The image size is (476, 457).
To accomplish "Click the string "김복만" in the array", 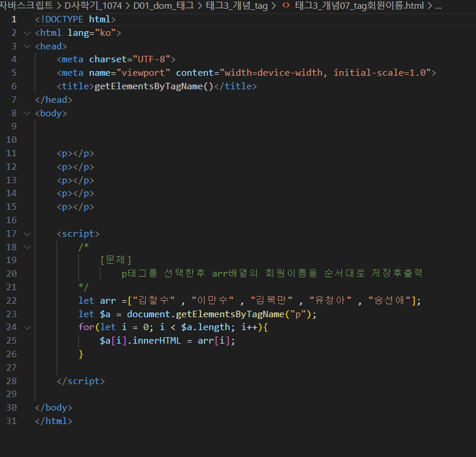I will pyautogui.click(x=271, y=301).
